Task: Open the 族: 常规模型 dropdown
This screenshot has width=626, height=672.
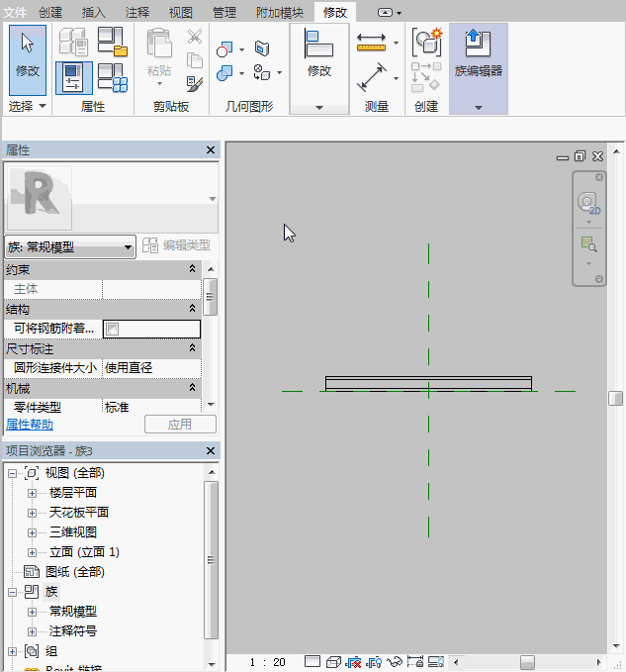Action: click(x=70, y=247)
